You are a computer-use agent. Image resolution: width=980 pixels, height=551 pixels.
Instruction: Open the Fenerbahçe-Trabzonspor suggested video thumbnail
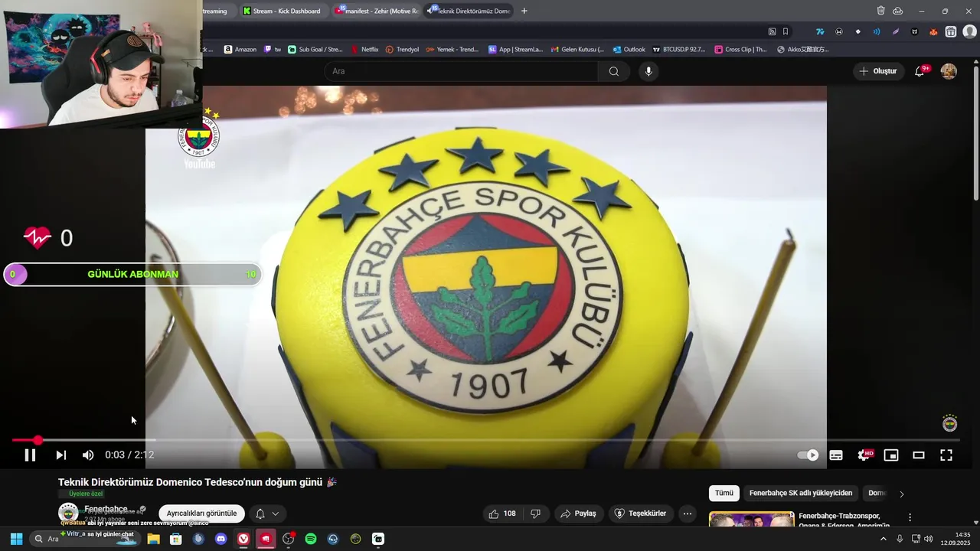point(752,519)
